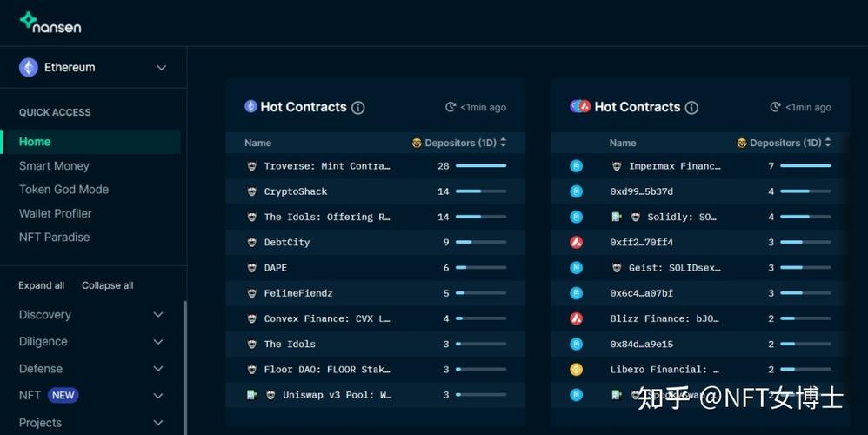Select Libero Financial row
Viewport: 868px width, 435px height.
(x=701, y=370)
